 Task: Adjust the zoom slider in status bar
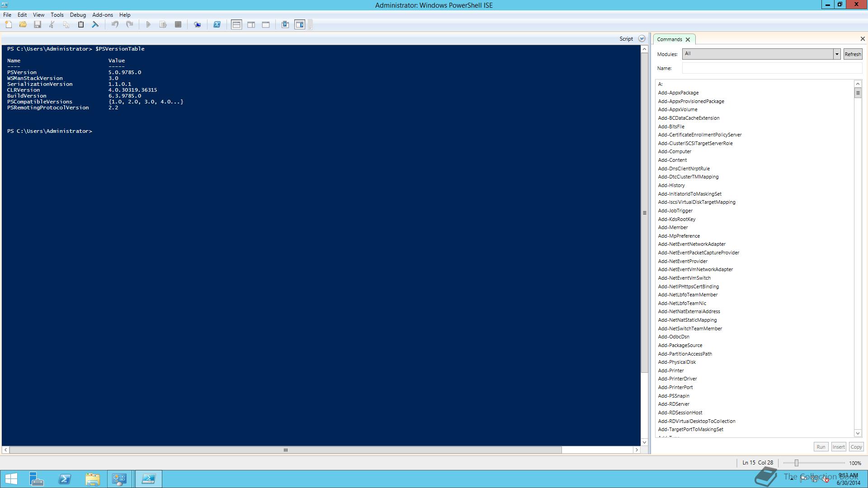[797, 463]
